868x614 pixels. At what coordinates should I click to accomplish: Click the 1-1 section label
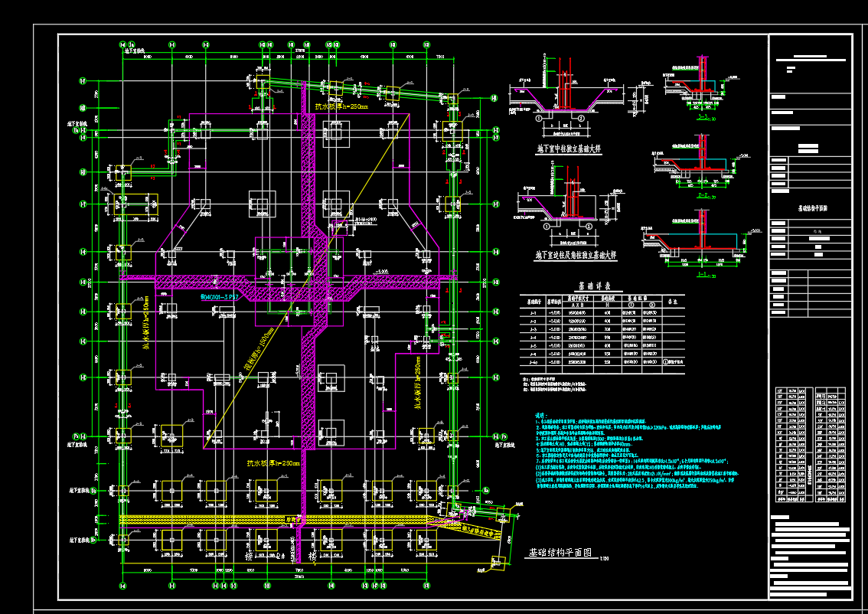point(703,275)
